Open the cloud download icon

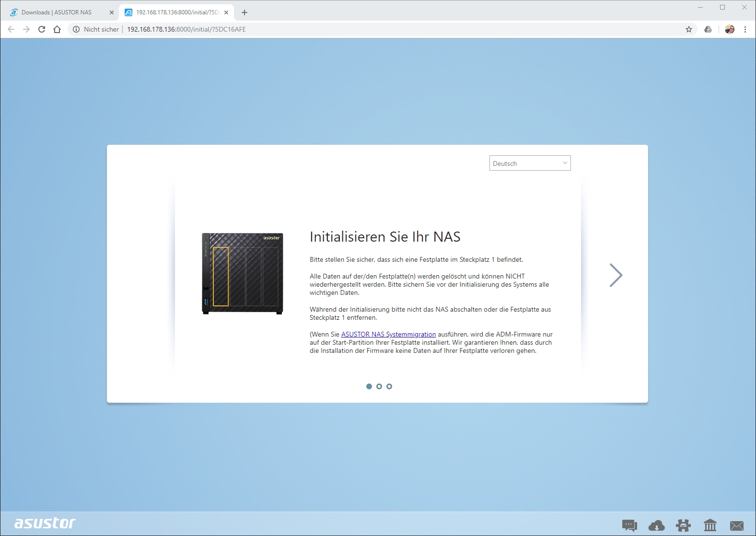click(x=656, y=525)
